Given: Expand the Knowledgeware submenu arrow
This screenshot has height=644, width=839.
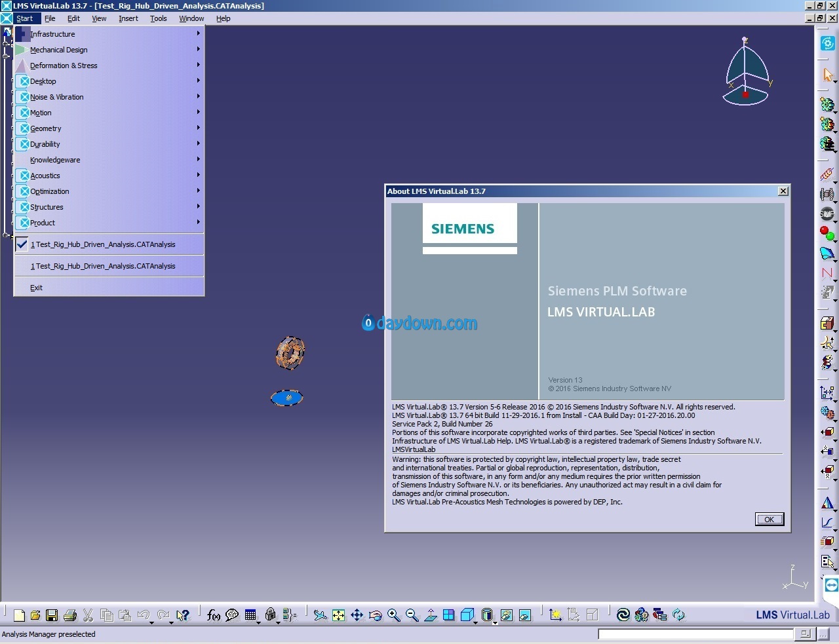Looking at the screenshot, I should (198, 159).
